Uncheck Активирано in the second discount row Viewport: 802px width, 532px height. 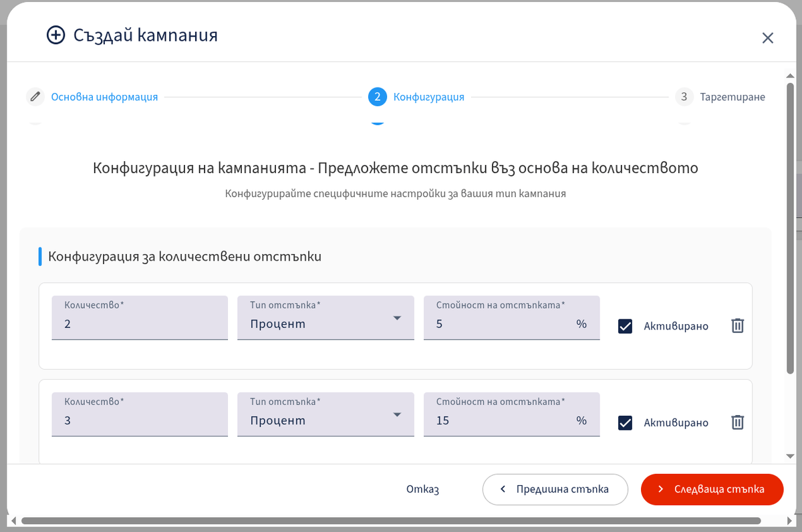pyautogui.click(x=626, y=422)
